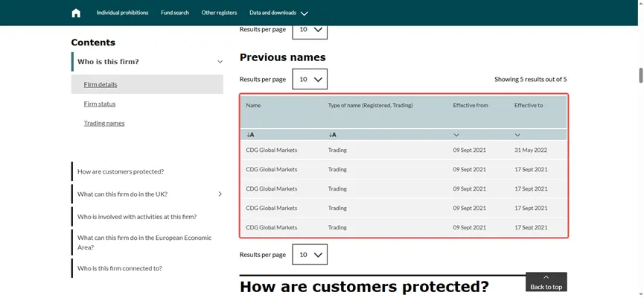Go to Firm status link
This screenshot has width=644, height=298.
100,104
